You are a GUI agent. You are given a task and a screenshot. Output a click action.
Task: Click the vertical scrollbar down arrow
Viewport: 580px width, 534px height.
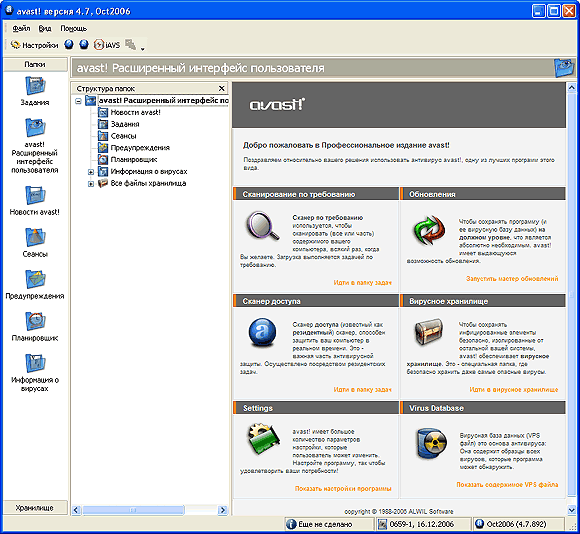tap(571, 510)
